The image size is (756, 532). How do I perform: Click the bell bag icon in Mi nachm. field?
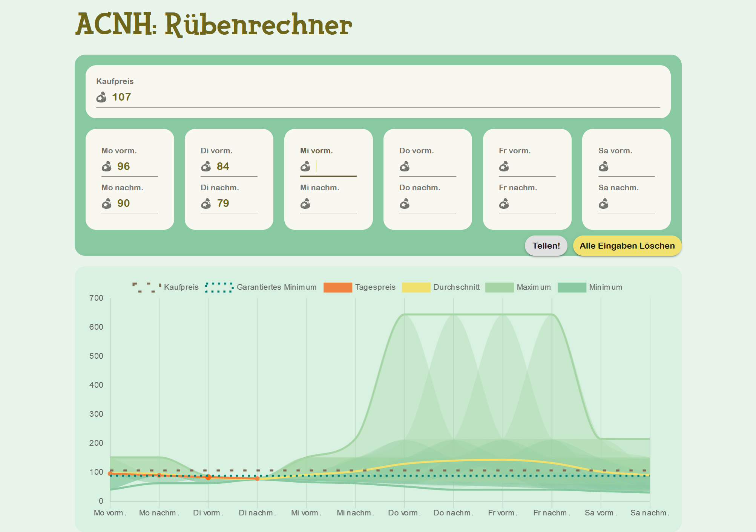click(x=305, y=203)
